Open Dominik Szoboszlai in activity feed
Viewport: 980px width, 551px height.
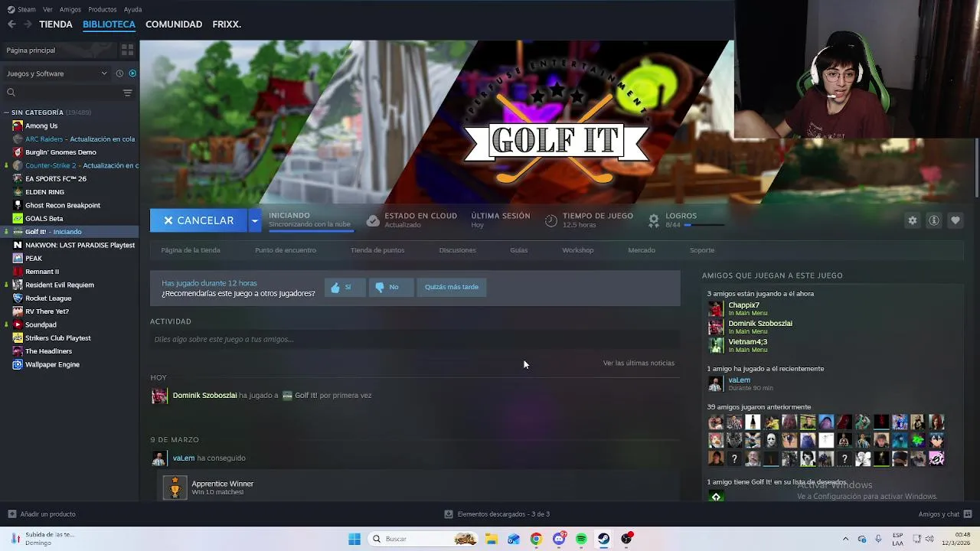tap(204, 396)
